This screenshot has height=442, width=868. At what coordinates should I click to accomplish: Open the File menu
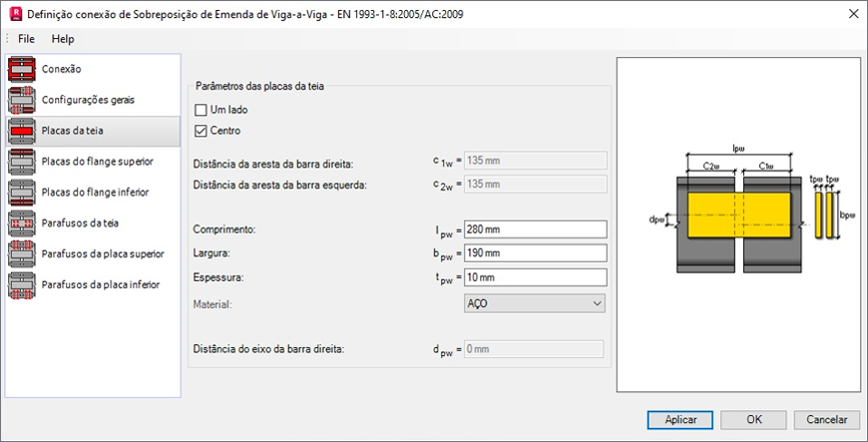coord(26,39)
